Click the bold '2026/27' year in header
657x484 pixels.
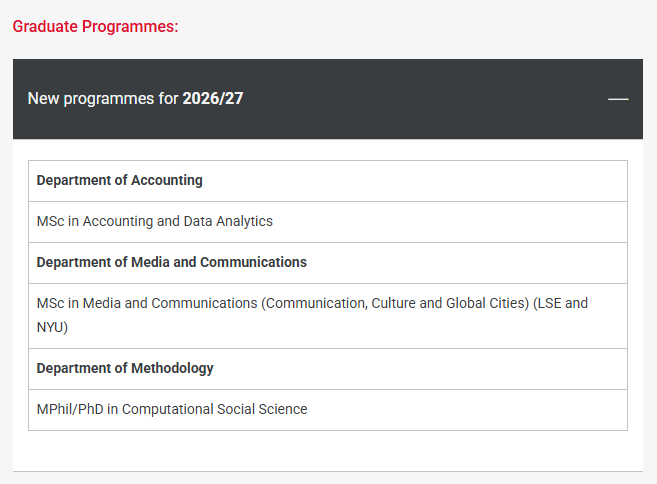(x=212, y=99)
